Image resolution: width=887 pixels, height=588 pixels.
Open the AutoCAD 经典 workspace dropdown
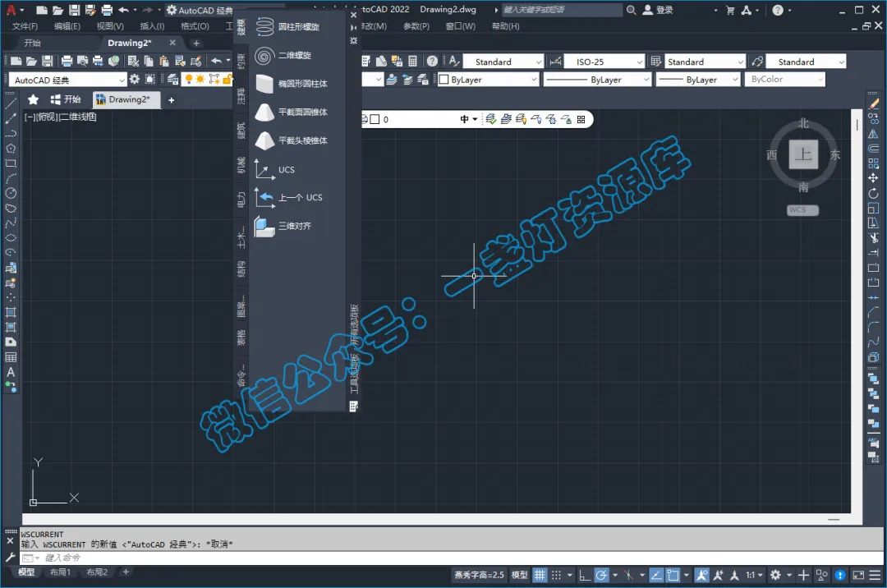click(x=67, y=80)
